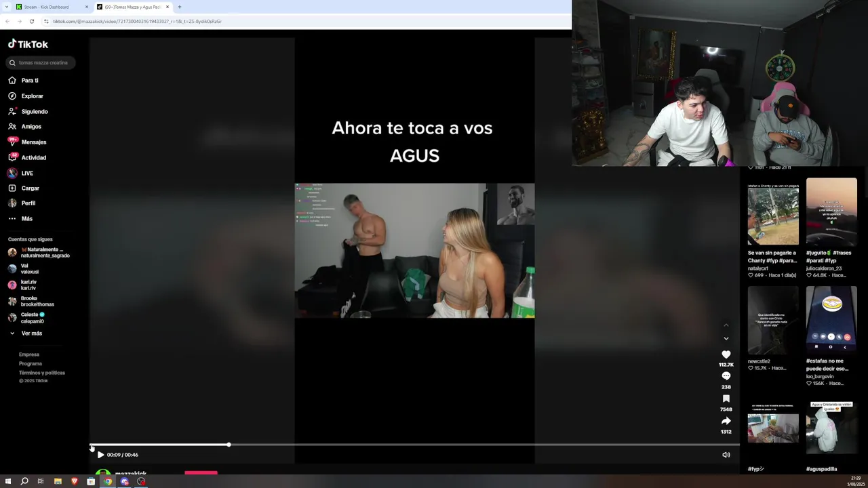Open a new browser tab
Screen dimensions: 868x488
pyautogui.click(x=180, y=7)
